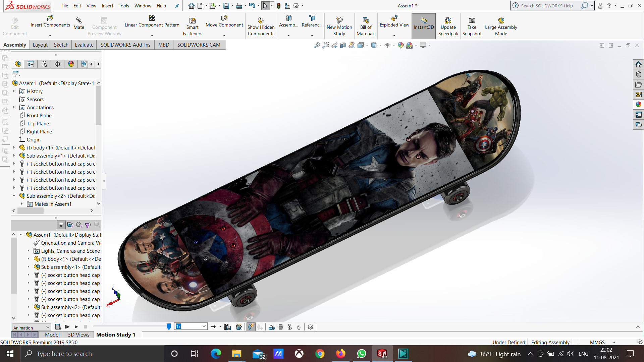Click the feature tree horizontal scrollbar
This screenshot has width=644, height=362.
point(31,211)
